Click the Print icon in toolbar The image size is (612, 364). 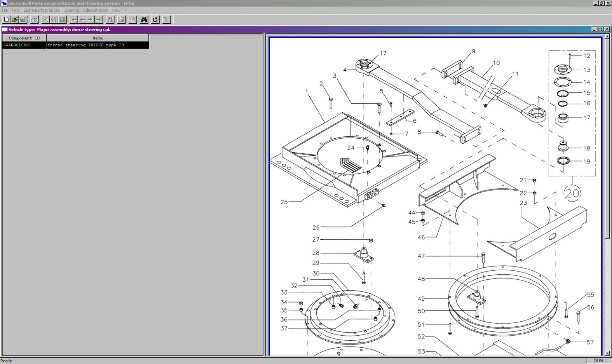pos(34,19)
